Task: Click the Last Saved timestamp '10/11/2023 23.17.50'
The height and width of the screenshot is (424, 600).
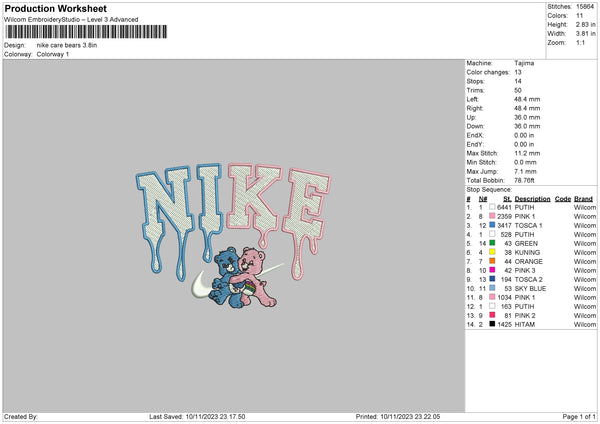Action: point(215,416)
